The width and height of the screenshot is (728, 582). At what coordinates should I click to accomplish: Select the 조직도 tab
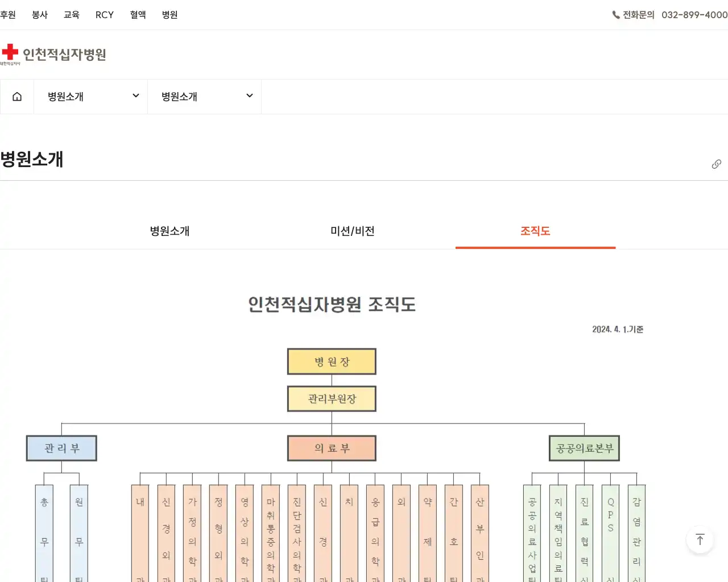tap(535, 231)
